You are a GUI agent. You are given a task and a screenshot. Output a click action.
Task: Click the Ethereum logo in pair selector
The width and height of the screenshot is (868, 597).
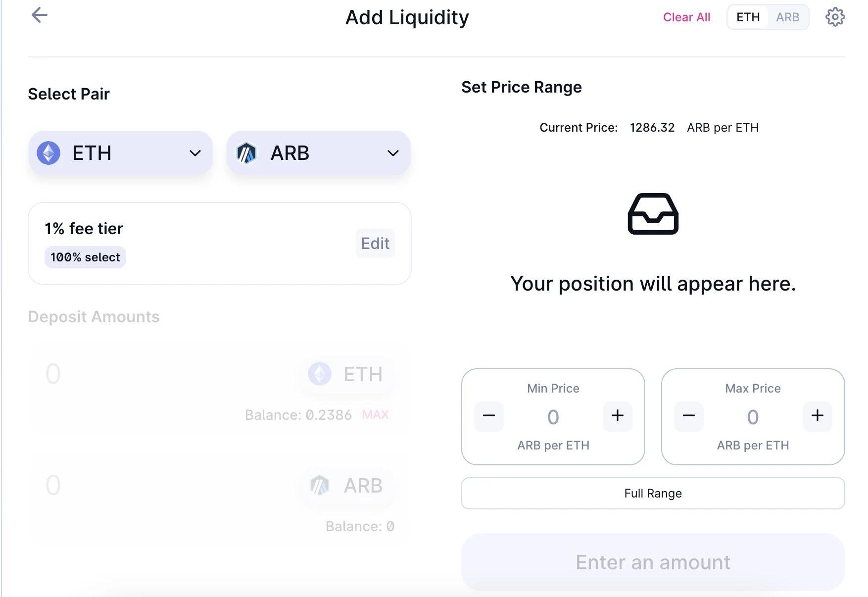48,153
